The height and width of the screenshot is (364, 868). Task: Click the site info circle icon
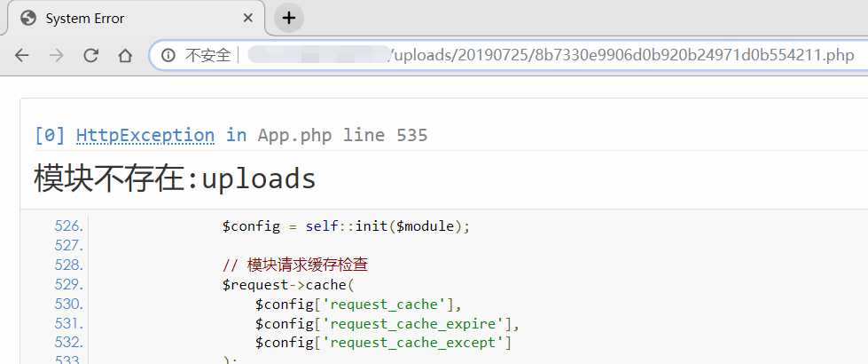click(x=168, y=55)
